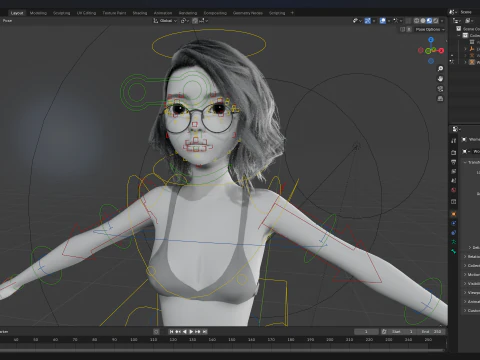Switch to the Texture Paint workspace tab
Viewport: 480px width, 360px height.
[x=114, y=13]
